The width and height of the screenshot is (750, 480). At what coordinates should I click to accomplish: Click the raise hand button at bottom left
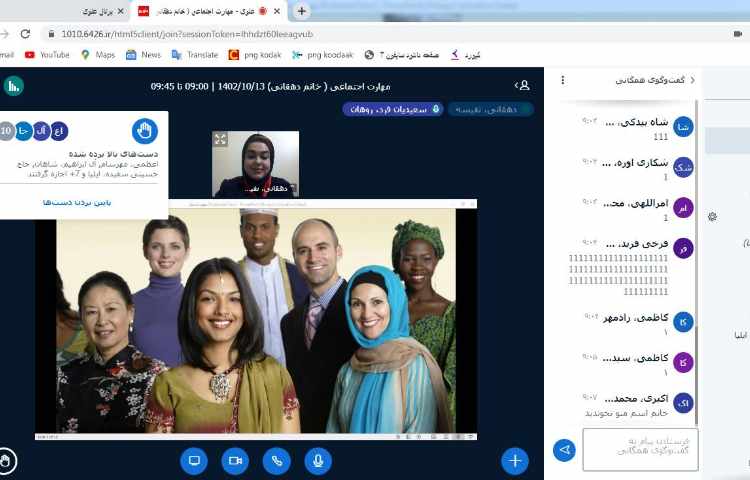tap(6, 461)
